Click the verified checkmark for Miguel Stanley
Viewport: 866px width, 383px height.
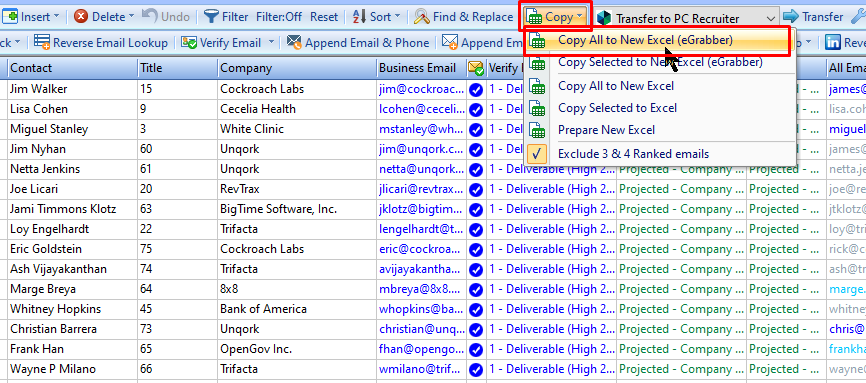click(x=476, y=129)
